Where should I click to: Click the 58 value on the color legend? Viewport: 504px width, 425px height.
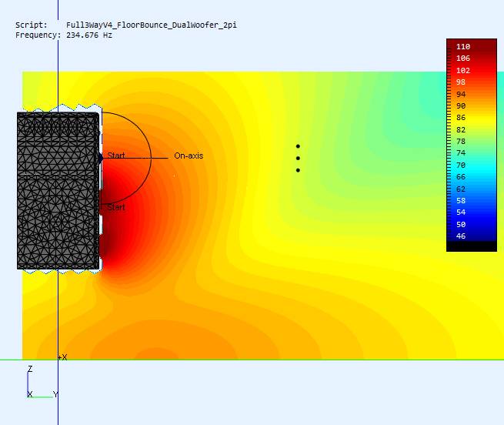coord(461,200)
